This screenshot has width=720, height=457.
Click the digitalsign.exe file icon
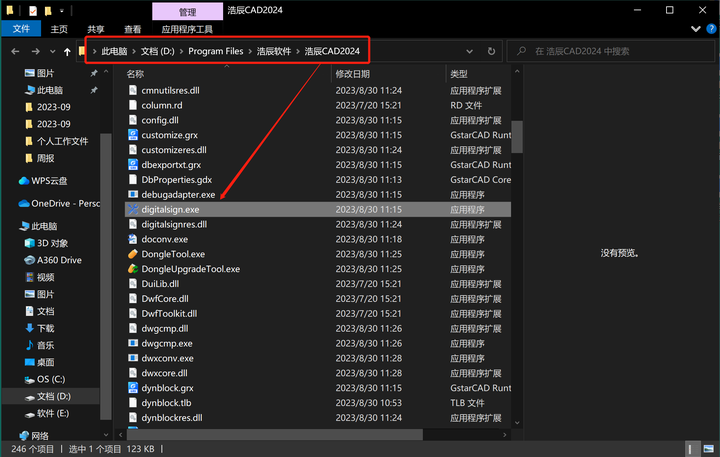coord(133,209)
